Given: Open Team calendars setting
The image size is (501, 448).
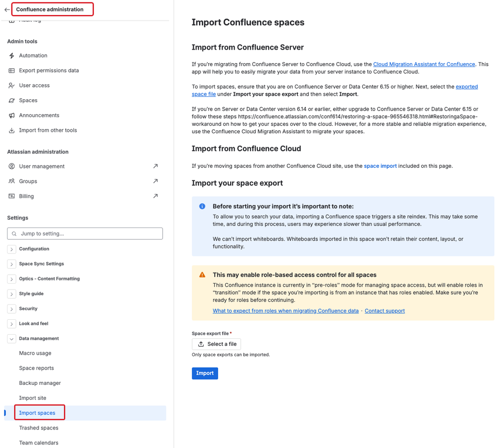Looking at the screenshot, I should click(39, 443).
